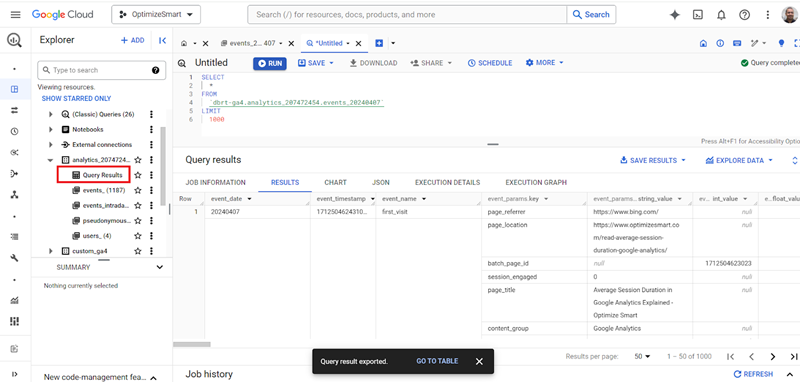Open the MORE settings dropdown
Image resolution: width=800 pixels, height=382 pixels.
pos(544,63)
